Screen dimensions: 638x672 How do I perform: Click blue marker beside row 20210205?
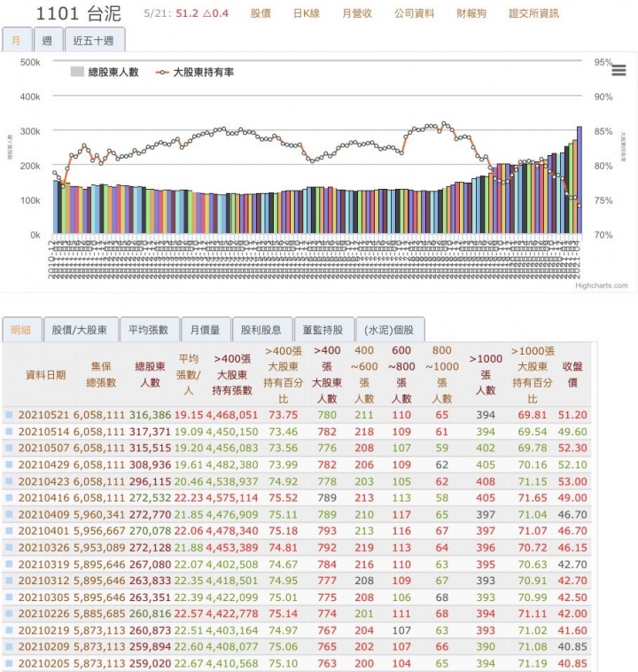(9, 662)
